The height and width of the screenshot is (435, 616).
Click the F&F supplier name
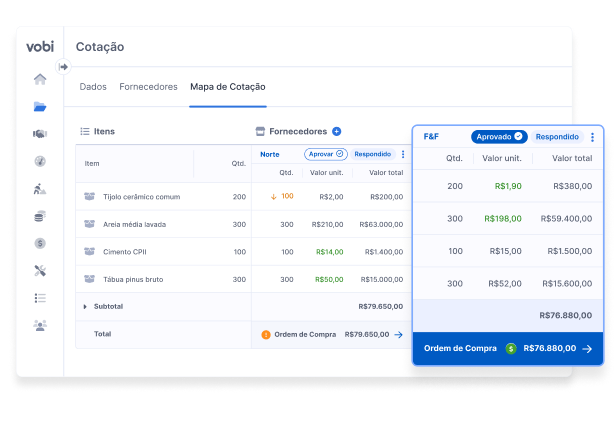click(431, 137)
